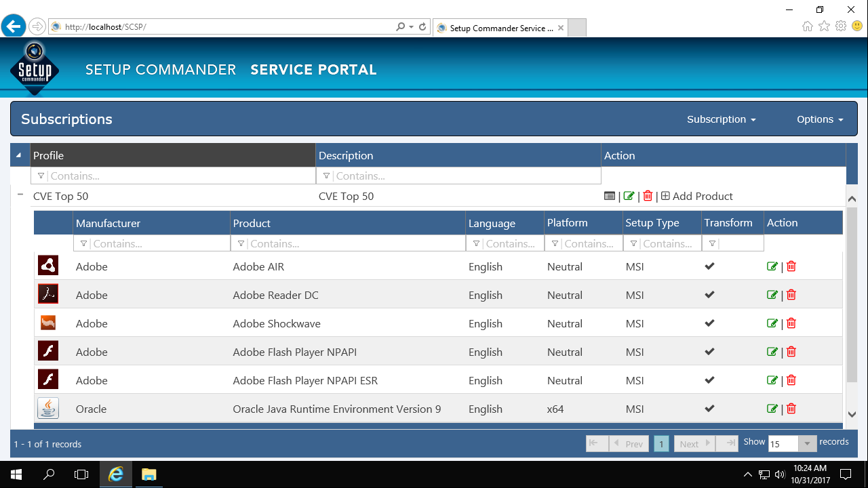The image size is (868, 488).
Task: Click the Adobe Reader DC product icon
Action: coord(48,294)
